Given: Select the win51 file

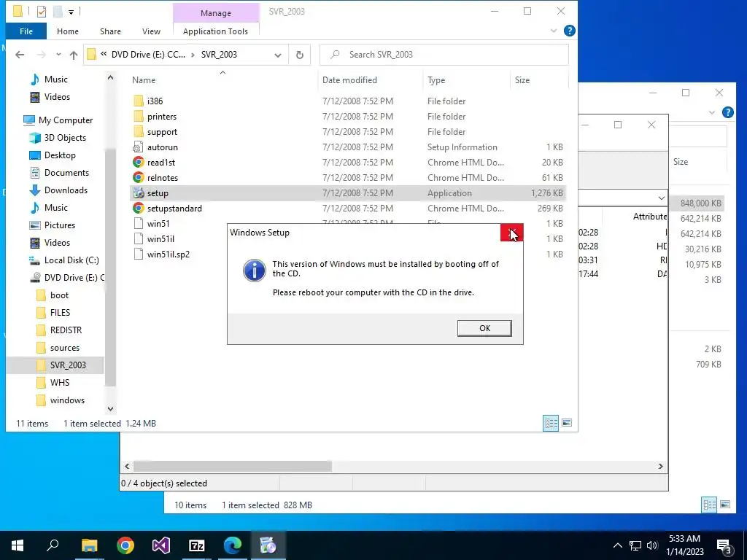Looking at the screenshot, I should 158,223.
